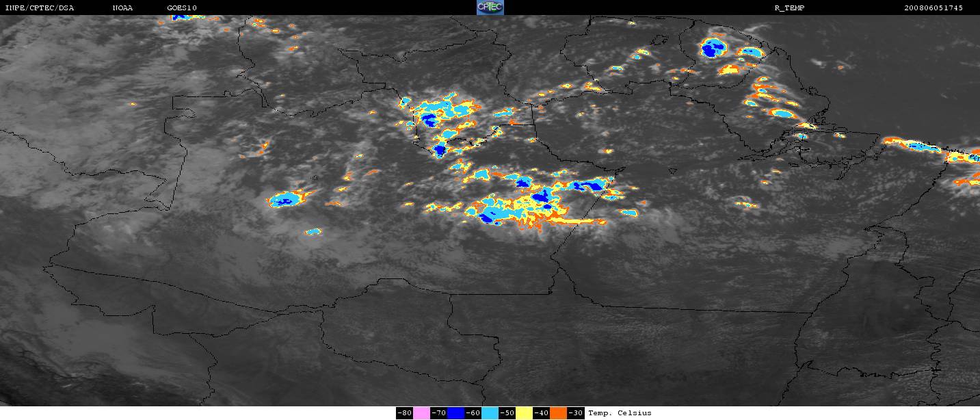Screen dimensions: 980x420
Task: Click the yellow legend color swatch
Action: pos(524,413)
